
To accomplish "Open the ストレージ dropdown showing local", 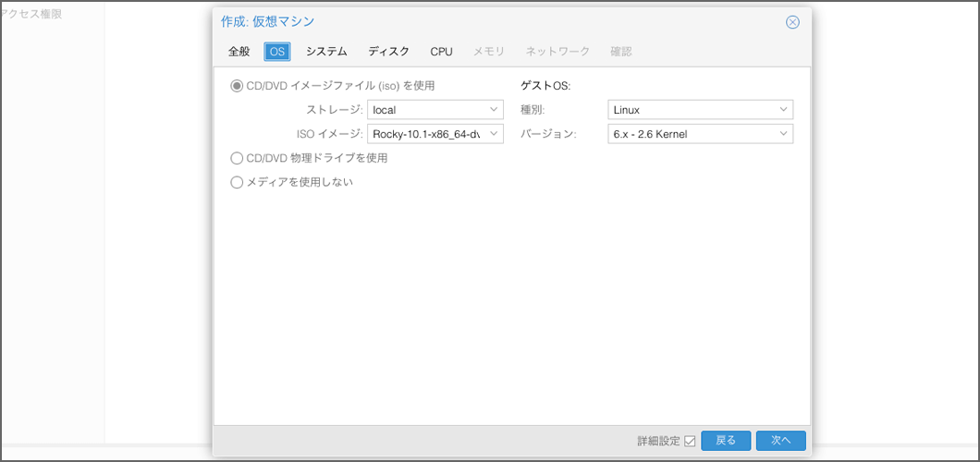I will [x=435, y=110].
